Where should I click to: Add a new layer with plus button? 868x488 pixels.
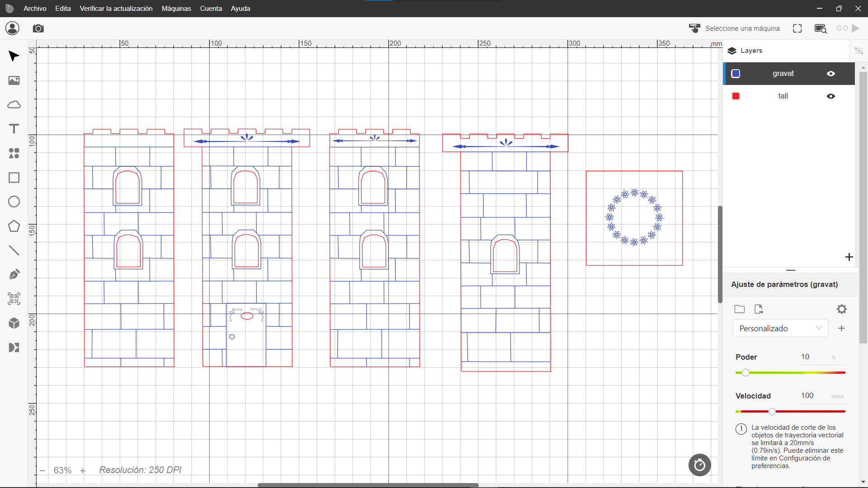point(849,257)
